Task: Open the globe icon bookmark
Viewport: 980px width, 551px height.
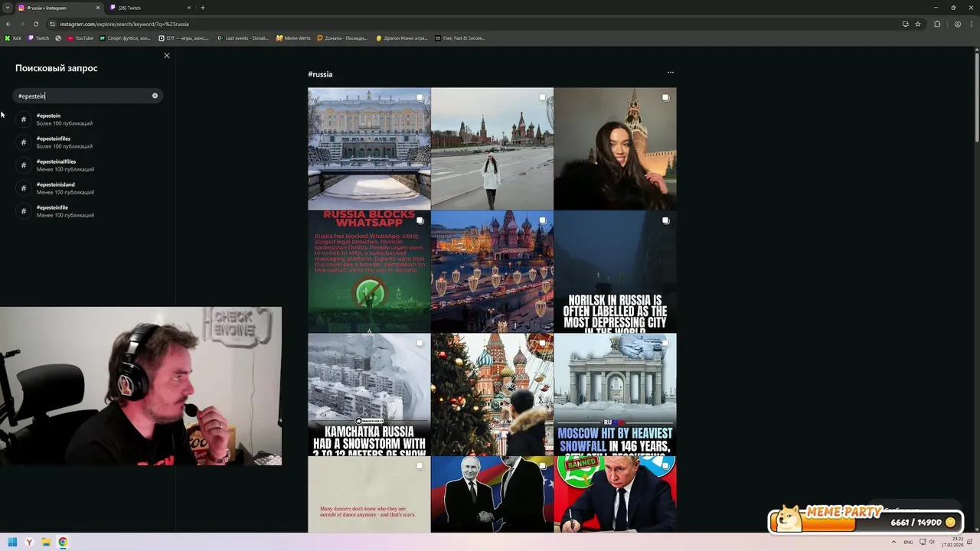Action: (58, 37)
